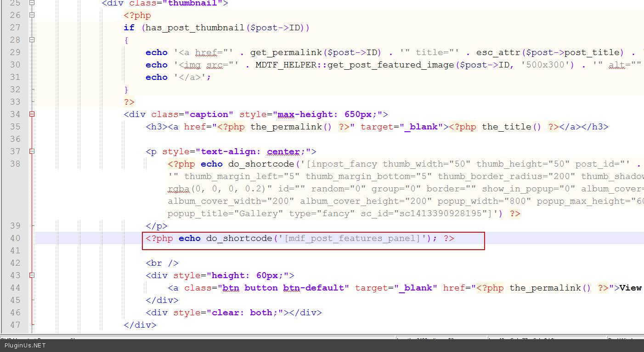Collapse the PHP block fold at line 26
The width and height of the screenshot is (644, 352).
pyautogui.click(x=32, y=15)
